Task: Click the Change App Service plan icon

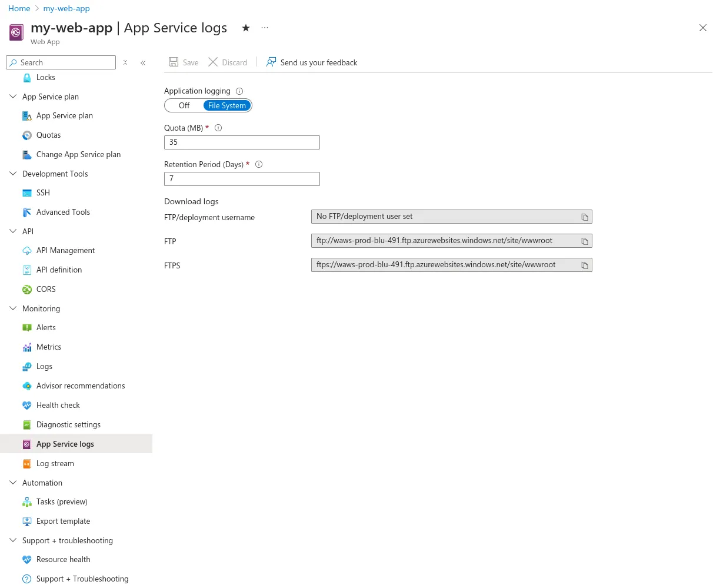Action: click(26, 155)
